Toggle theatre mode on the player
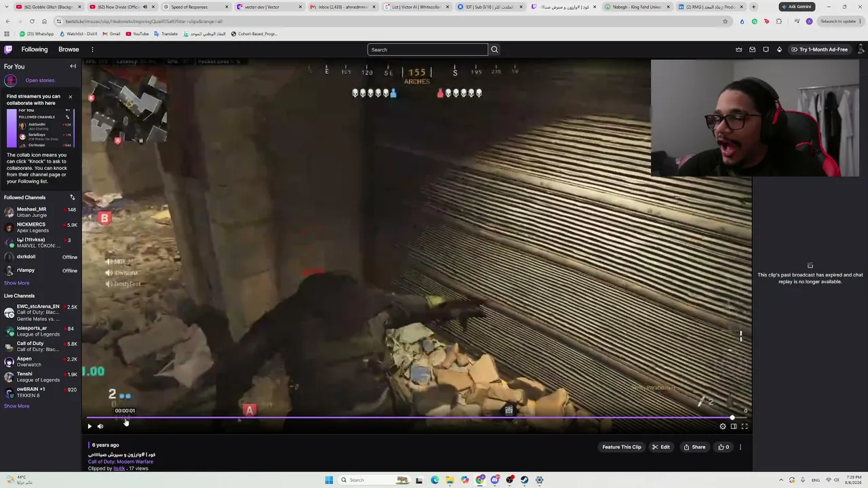 click(x=734, y=426)
